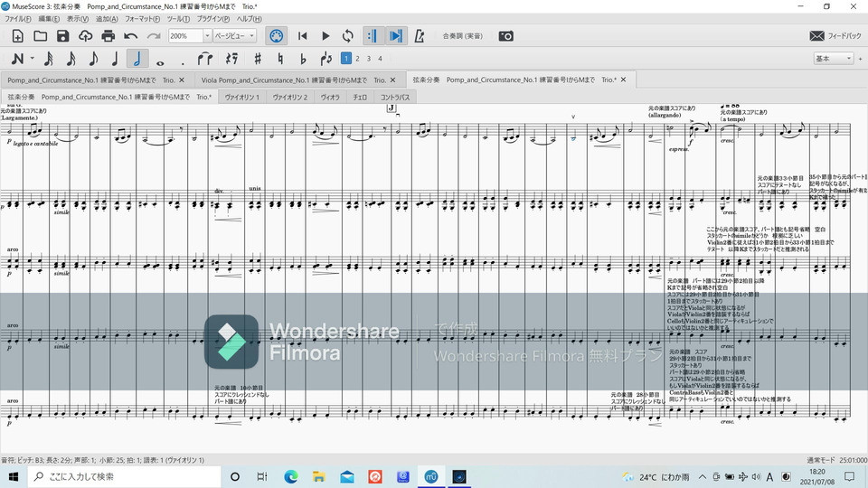Close the Viola Pomp_and_Circumstance tab
868x488 pixels.
point(393,80)
